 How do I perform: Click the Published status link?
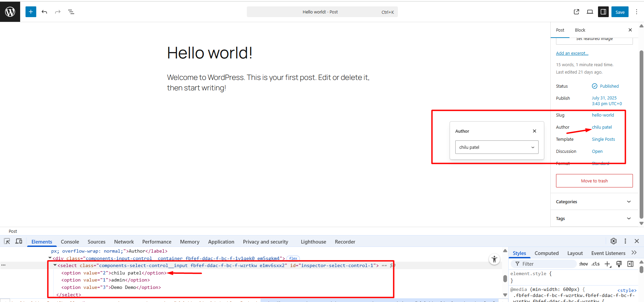click(x=605, y=86)
